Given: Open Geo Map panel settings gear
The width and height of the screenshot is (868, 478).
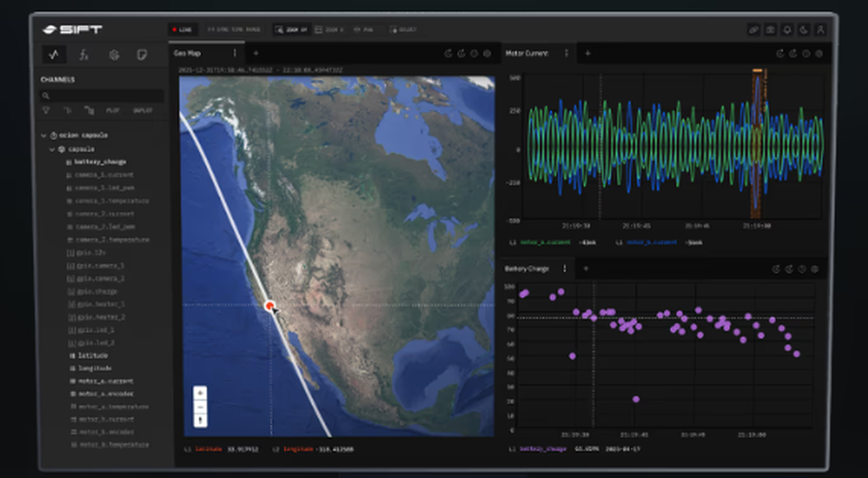Looking at the screenshot, I should click(x=487, y=54).
